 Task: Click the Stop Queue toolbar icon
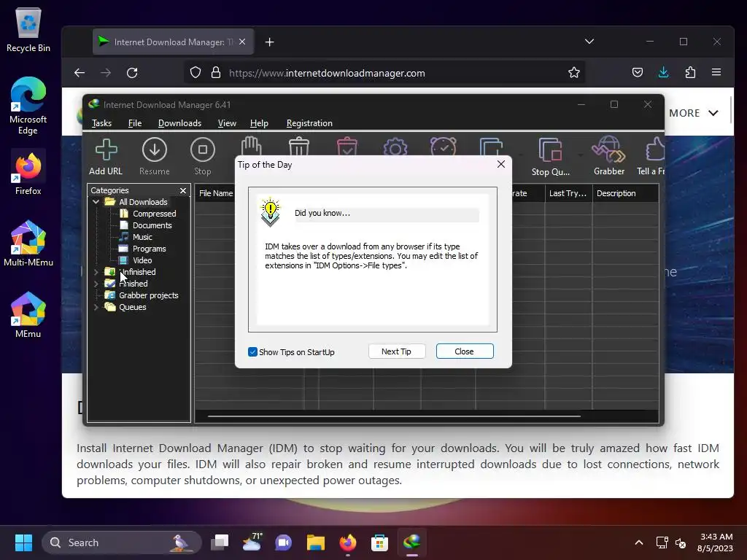[x=550, y=157]
